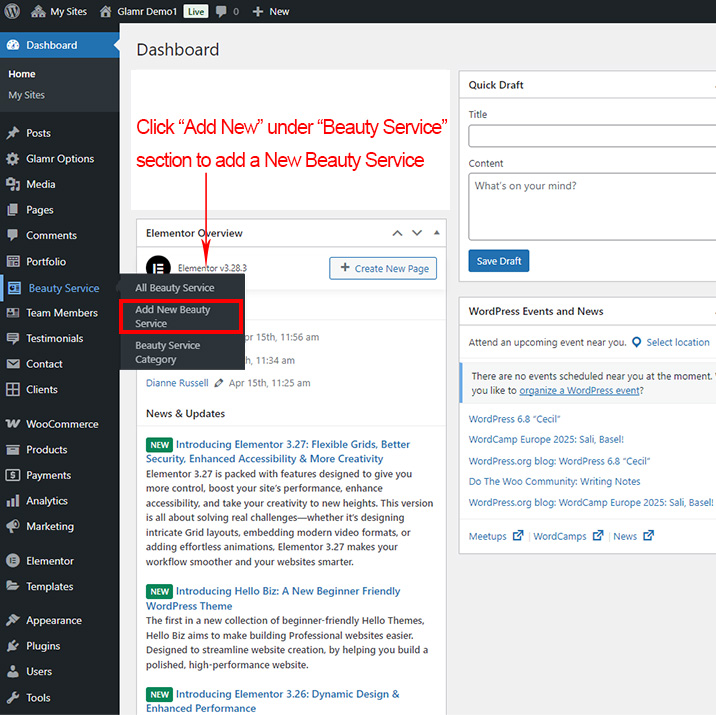Click the WordPress logo icon
Screen dimensions: 716x715
[x=12, y=11]
